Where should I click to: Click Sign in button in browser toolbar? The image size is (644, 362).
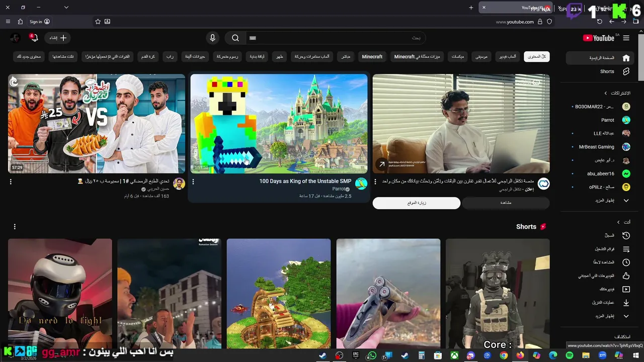[39, 22]
